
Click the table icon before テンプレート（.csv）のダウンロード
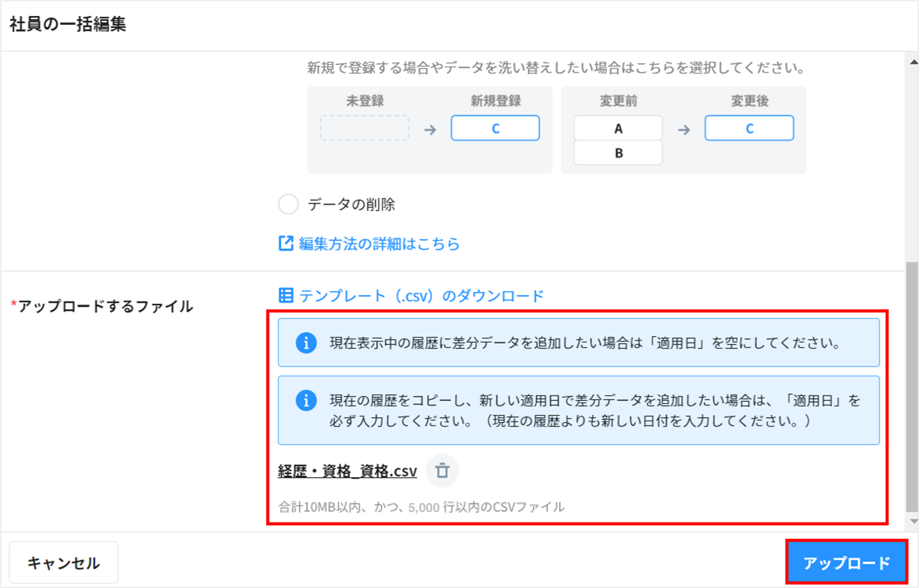coord(286,296)
